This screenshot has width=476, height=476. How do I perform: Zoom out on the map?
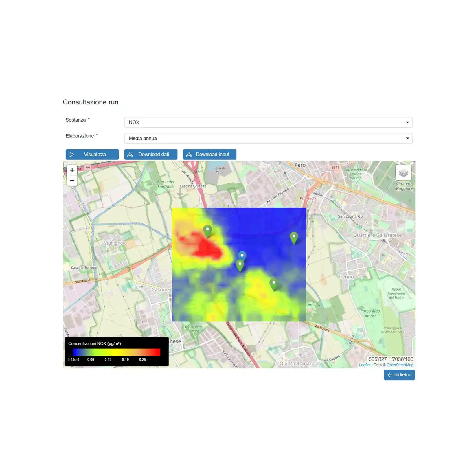[72, 181]
